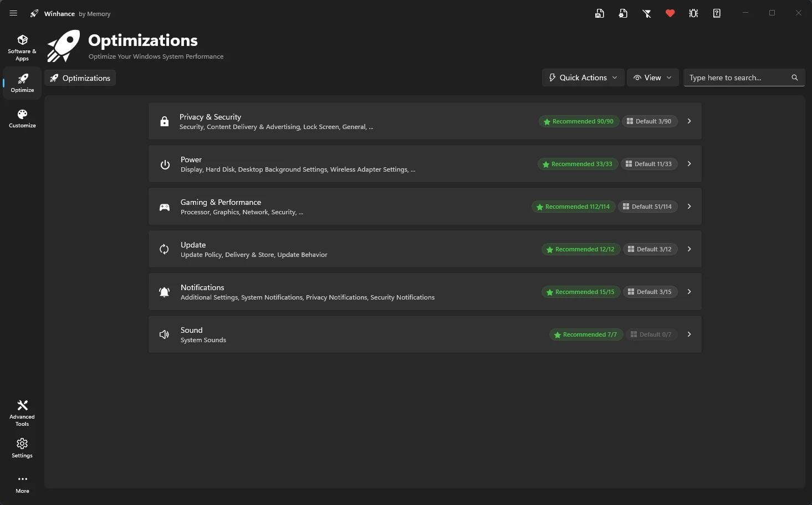812x505 pixels.
Task: Click Recommended 7/7 badge for Sound
Action: tap(586, 334)
